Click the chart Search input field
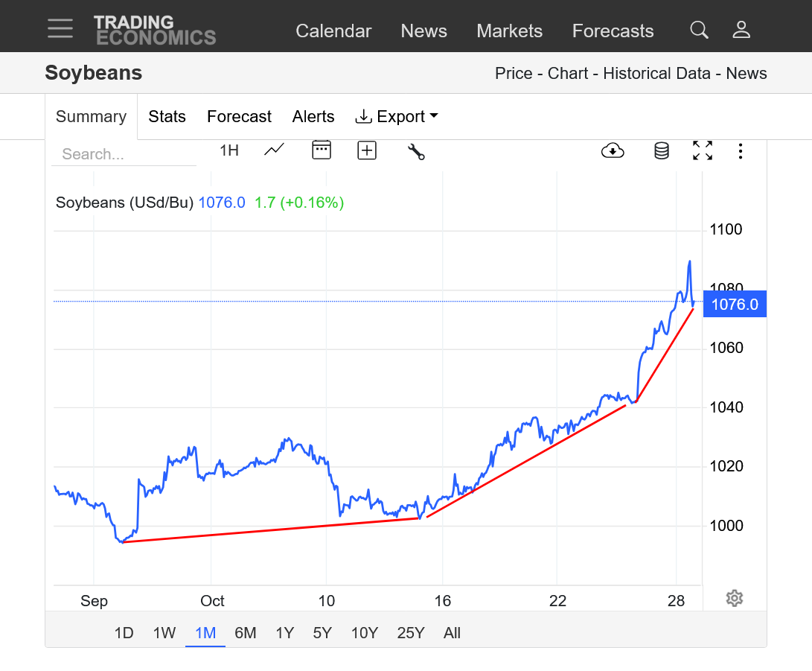Viewport: 812px width, 671px height. click(x=123, y=154)
